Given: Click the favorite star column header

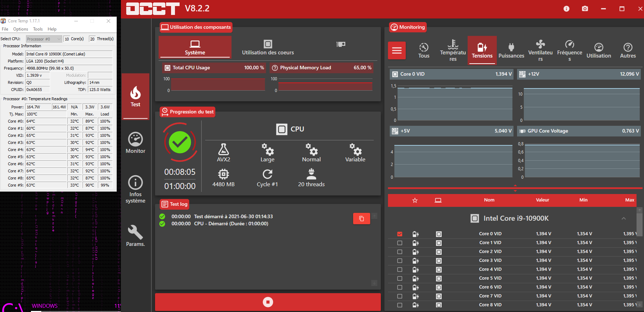Looking at the screenshot, I should pos(415,200).
